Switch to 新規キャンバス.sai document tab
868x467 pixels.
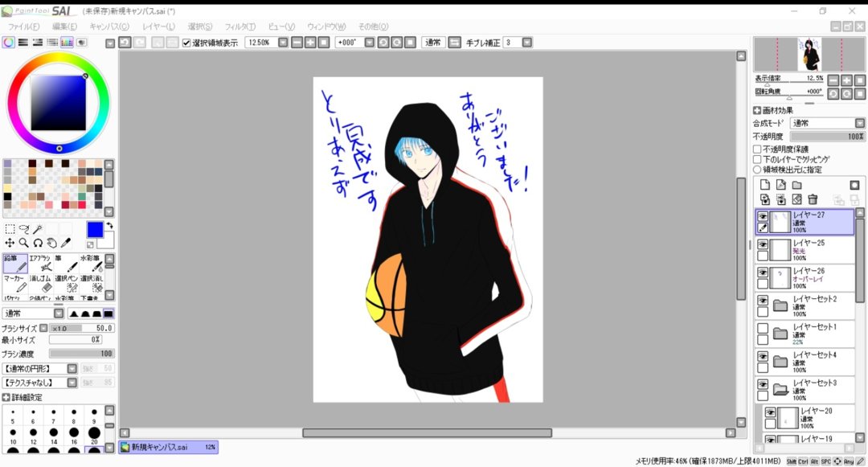tap(169, 447)
